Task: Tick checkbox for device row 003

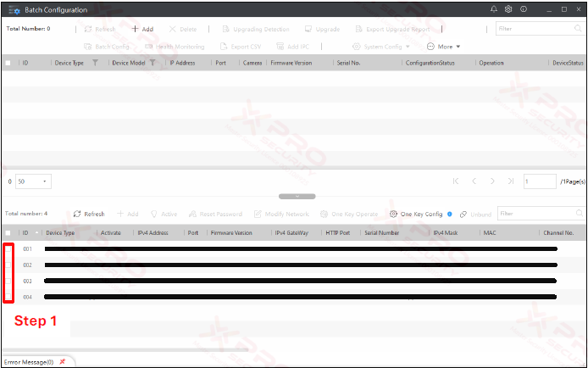Action: (8, 281)
